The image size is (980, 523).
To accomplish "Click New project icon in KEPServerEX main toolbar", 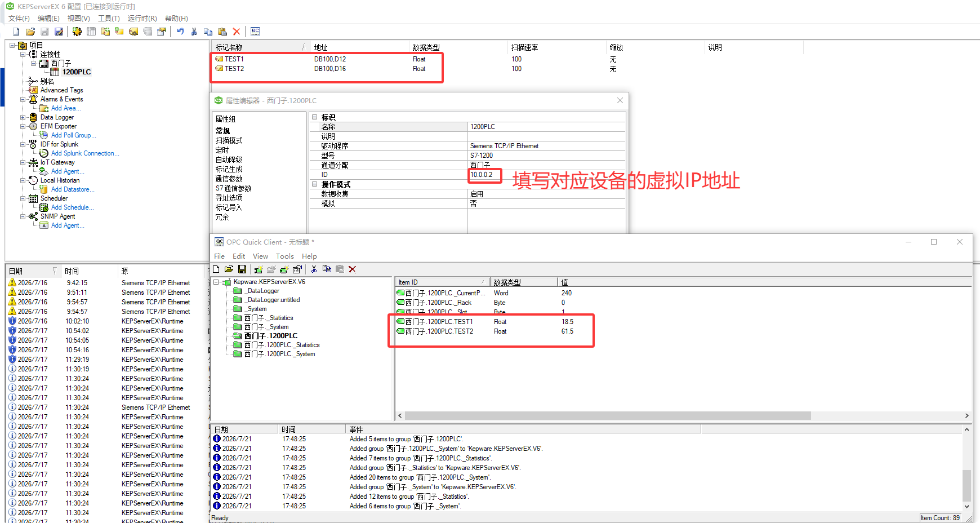I will pyautogui.click(x=16, y=32).
